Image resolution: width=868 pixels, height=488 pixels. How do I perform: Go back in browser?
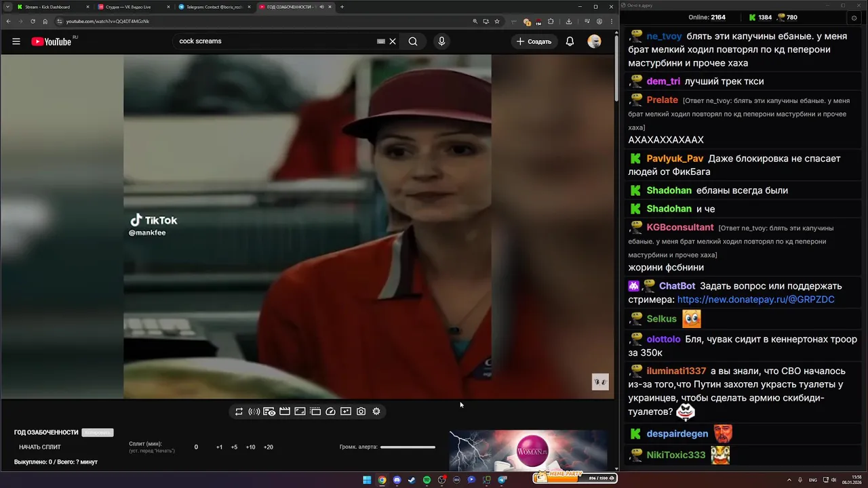tap(8, 21)
